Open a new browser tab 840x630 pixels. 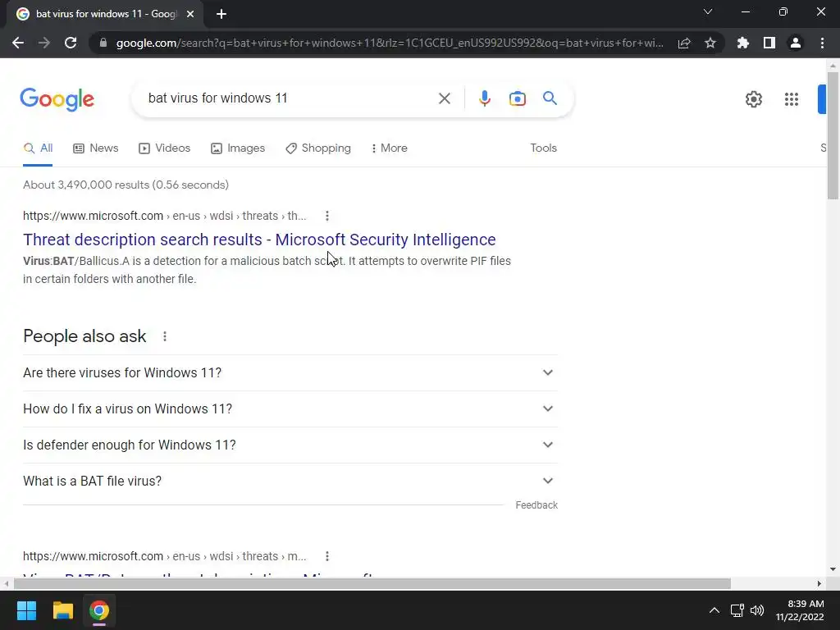click(221, 14)
